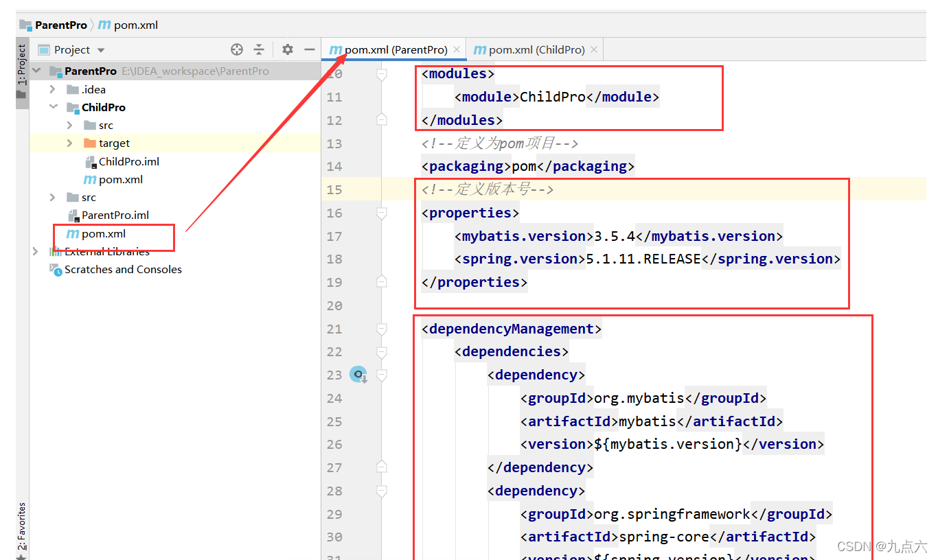Click the properties opening tag

470,213
